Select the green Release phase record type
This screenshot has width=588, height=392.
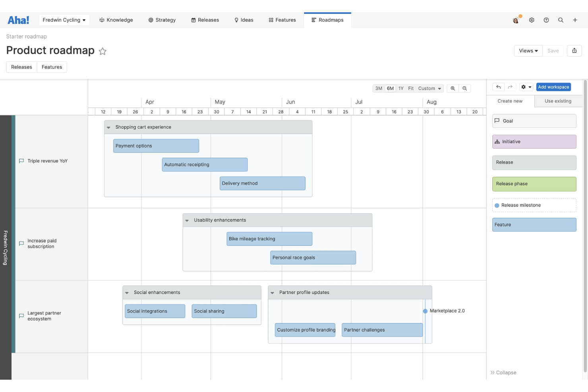[x=534, y=184]
